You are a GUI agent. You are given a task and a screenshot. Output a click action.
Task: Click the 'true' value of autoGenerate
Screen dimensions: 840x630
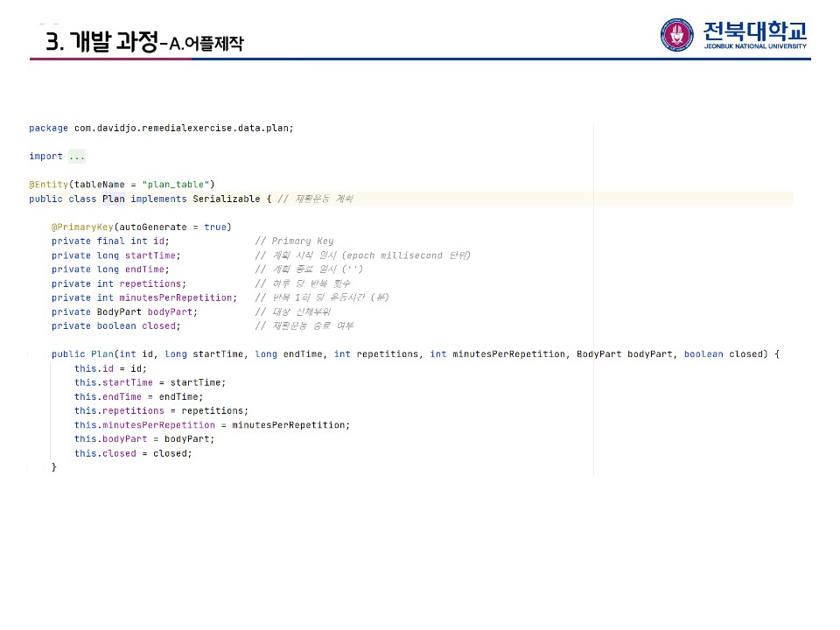215,227
